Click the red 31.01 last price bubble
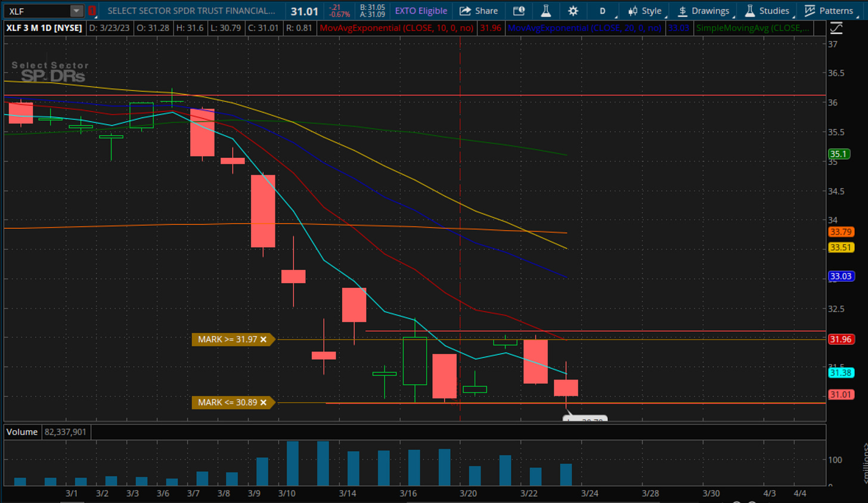Viewport: 868px width, 503px height. click(x=841, y=395)
